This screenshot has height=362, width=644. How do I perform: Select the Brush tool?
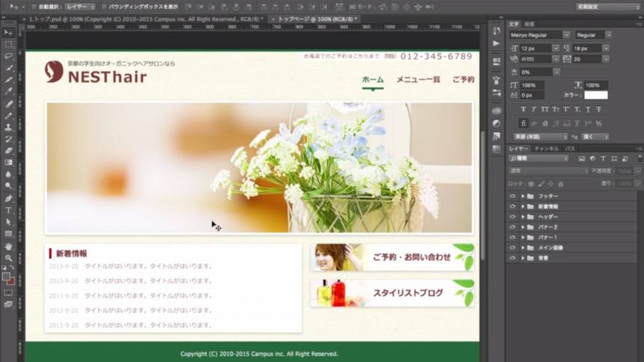tap(8, 115)
